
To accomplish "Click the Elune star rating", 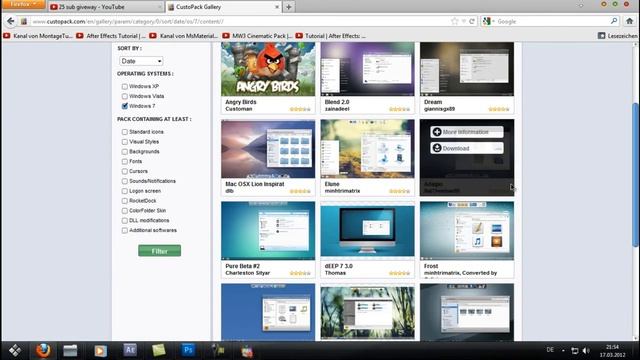I will pos(400,191).
